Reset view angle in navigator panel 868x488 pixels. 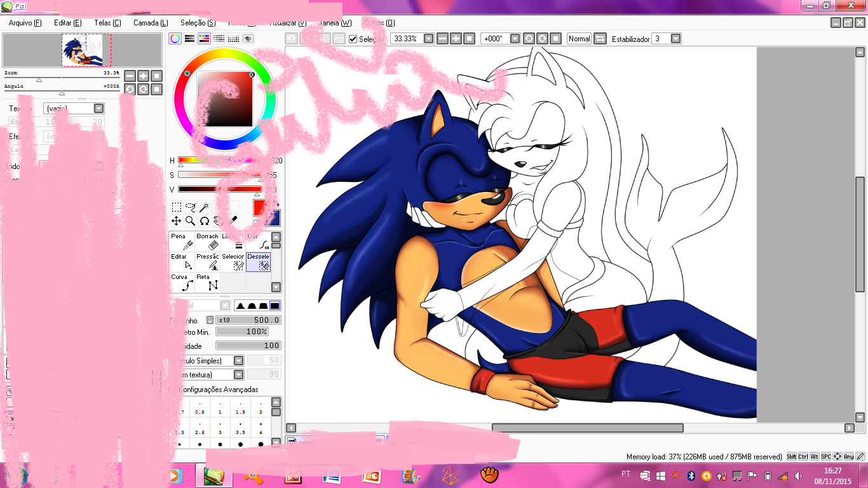pos(156,89)
